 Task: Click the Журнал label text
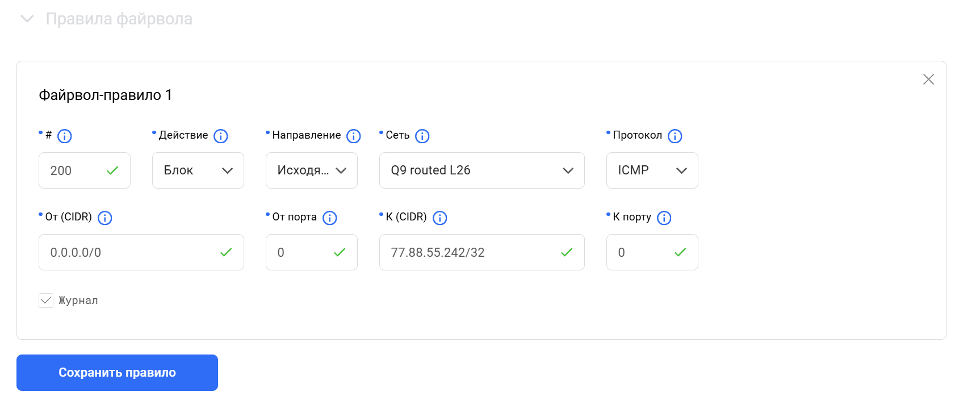pos(78,301)
